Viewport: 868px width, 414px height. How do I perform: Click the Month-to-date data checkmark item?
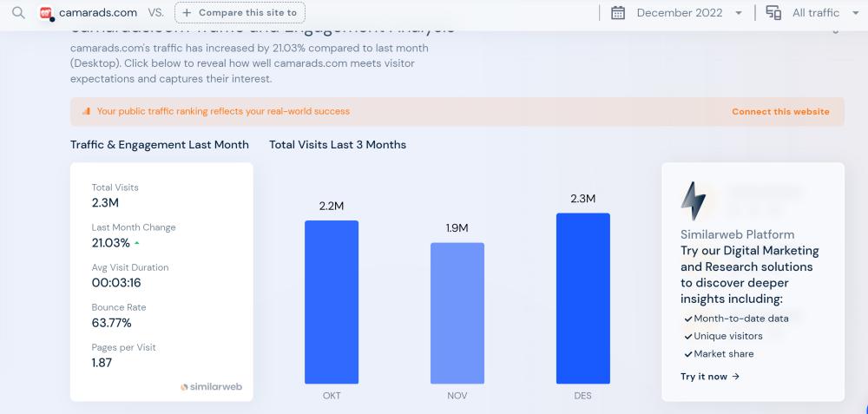[736, 319]
